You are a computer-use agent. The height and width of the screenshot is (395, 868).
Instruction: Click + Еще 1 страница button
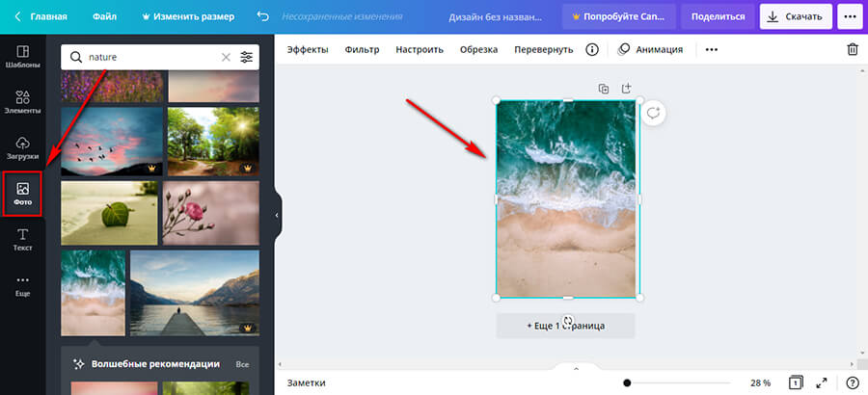point(565,326)
